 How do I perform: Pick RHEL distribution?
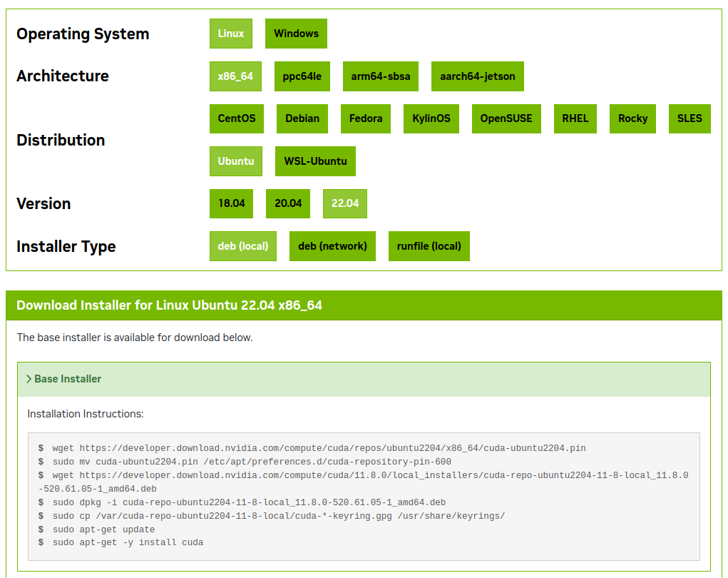[575, 118]
